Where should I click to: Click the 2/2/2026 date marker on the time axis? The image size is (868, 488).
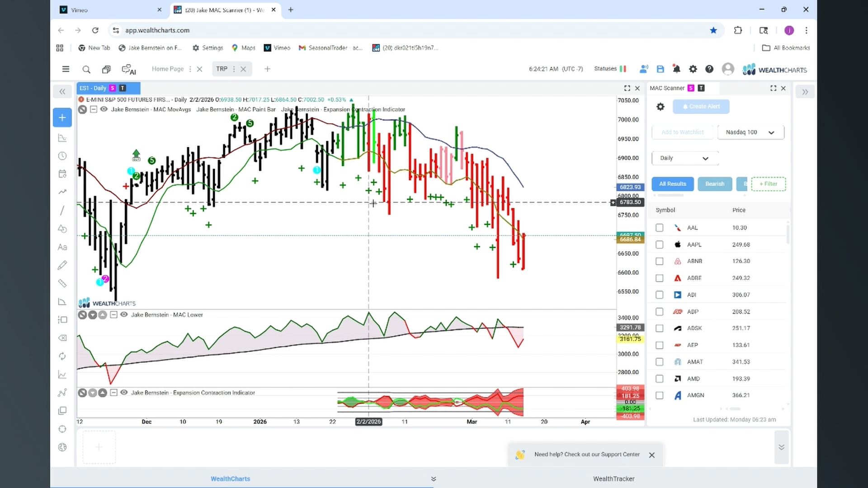pyautogui.click(x=368, y=422)
